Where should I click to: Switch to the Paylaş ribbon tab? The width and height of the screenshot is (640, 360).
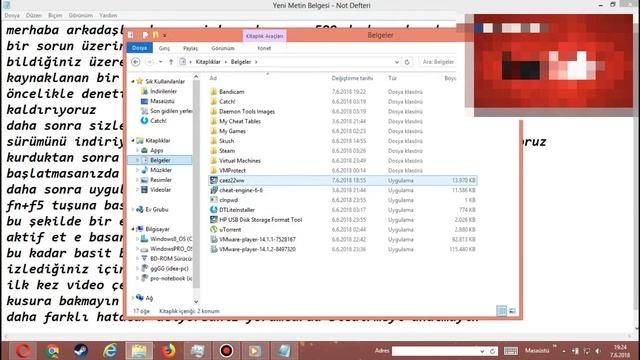pyautogui.click(x=190, y=48)
